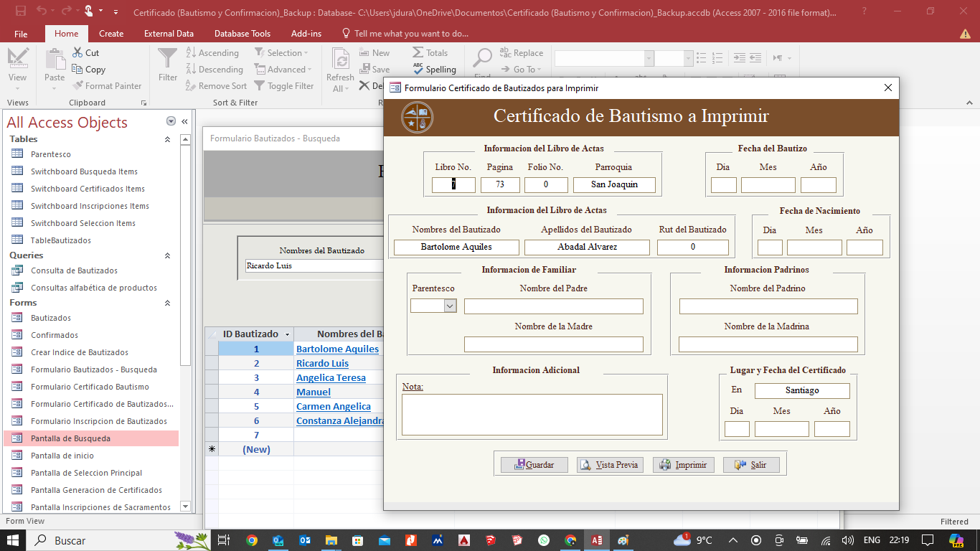This screenshot has width=980, height=551.
Task: Click the Imprimir button
Action: click(x=685, y=465)
